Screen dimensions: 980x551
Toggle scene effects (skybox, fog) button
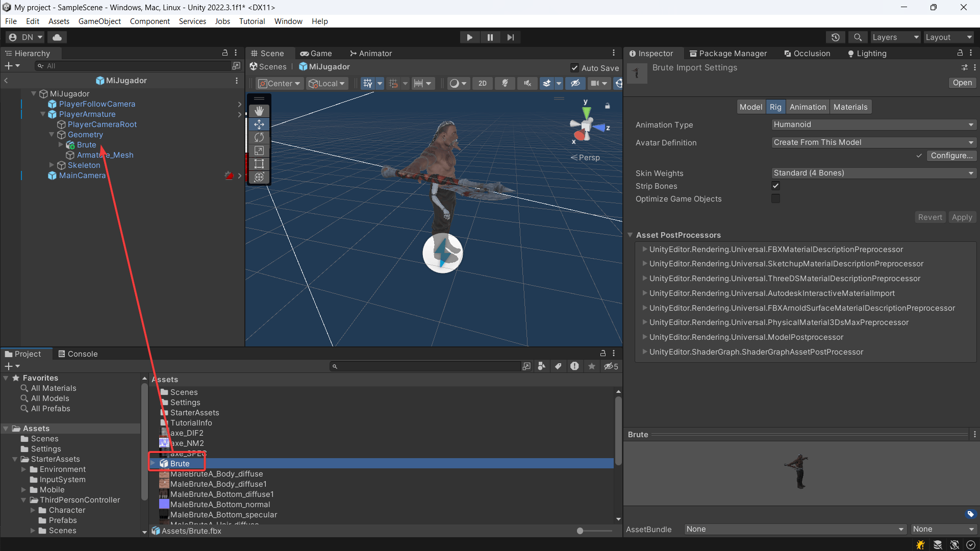pos(547,83)
